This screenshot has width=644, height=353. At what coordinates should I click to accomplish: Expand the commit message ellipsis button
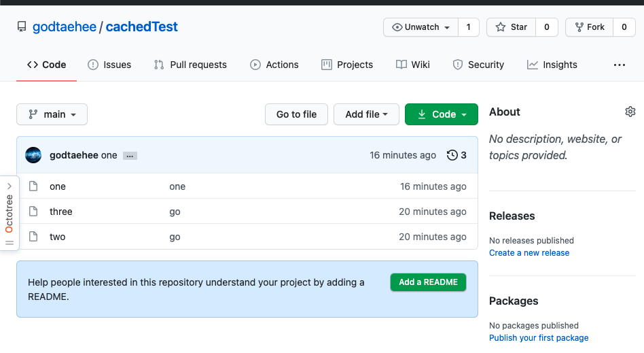[130, 156]
